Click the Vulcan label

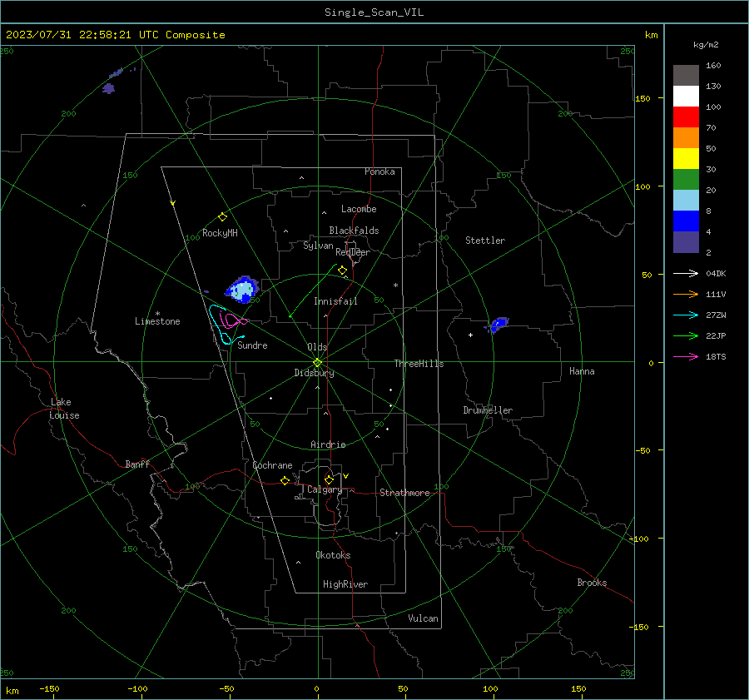[423, 618]
